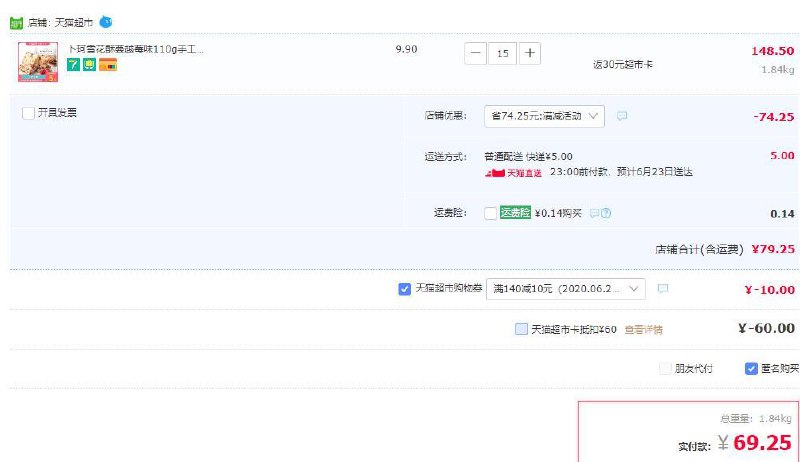Click comment icon next to store discount
800x462 pixels.
(621, 116)
